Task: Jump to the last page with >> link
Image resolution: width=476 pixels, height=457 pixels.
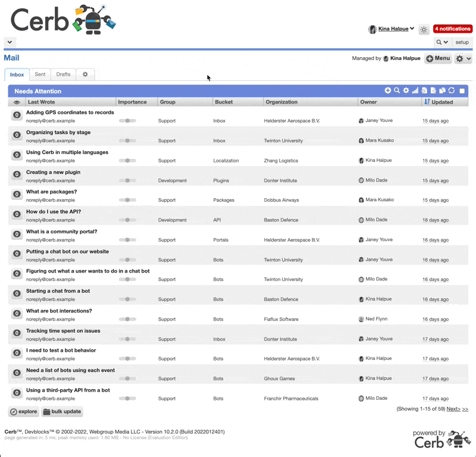Action: (465, 409)
